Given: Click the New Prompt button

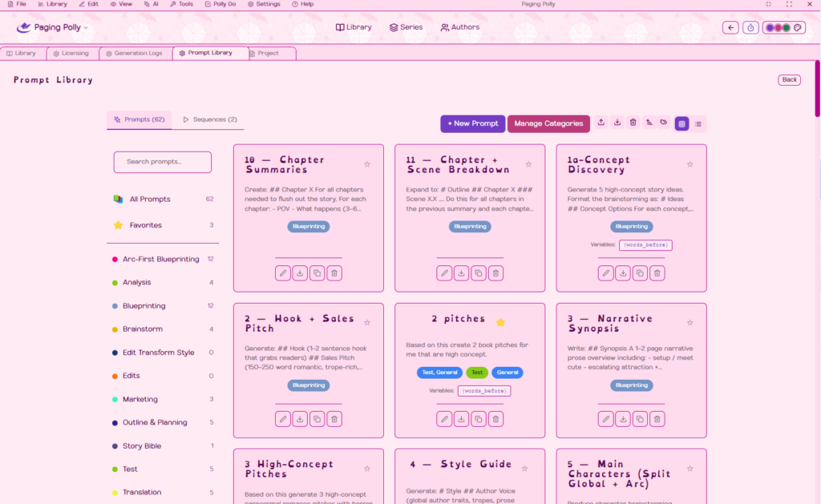Looking at the screenshot, I should click(472, 123).
